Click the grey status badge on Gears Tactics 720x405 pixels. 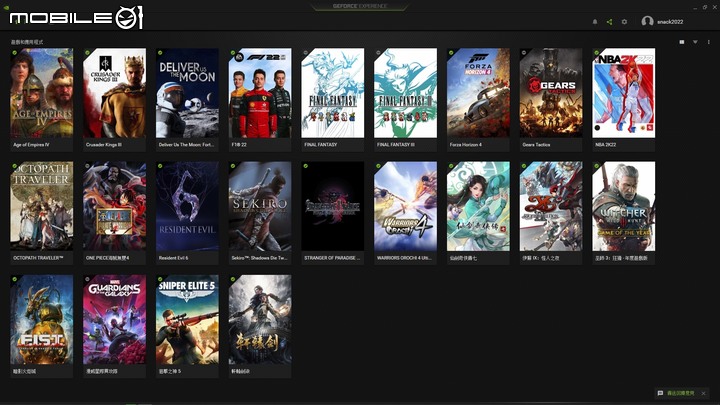pos(524,53)
